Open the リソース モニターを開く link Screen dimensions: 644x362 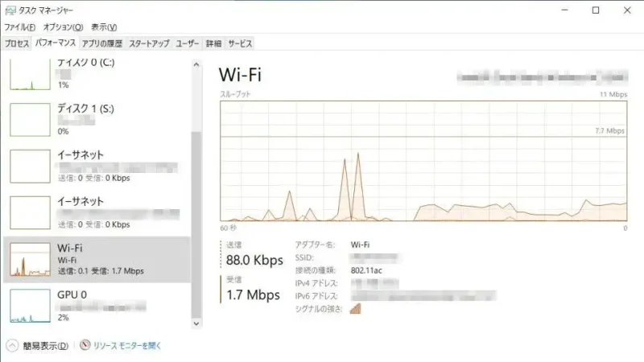[128, 346]
